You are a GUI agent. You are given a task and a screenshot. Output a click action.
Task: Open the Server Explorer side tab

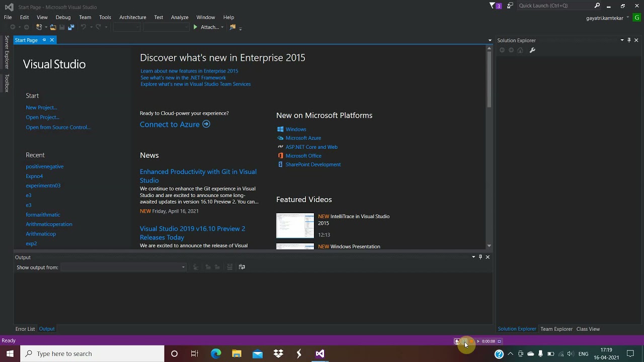[x=7, y=52]
